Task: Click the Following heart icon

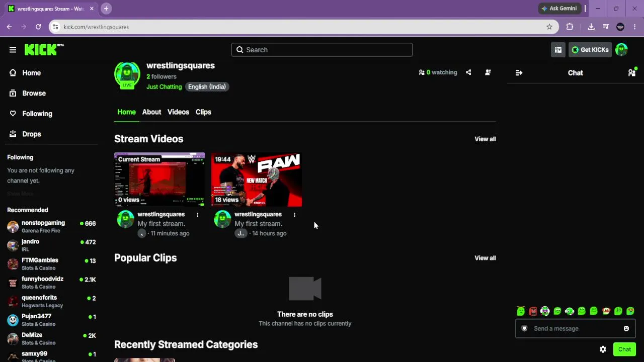Action: 13,114
